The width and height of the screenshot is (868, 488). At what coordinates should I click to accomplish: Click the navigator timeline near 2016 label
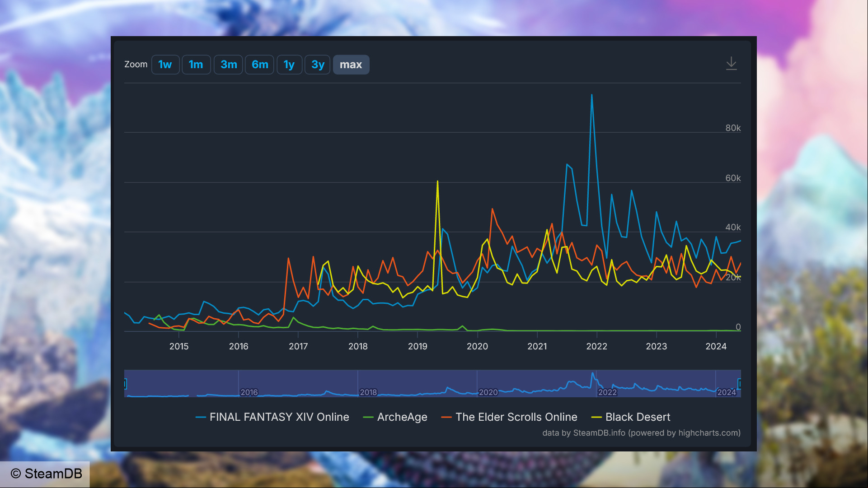point(249,392)
